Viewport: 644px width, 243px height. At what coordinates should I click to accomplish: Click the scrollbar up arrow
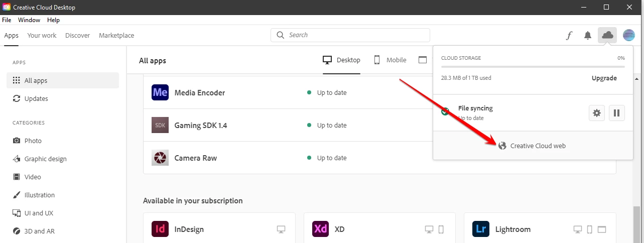(x=636, y=79)
